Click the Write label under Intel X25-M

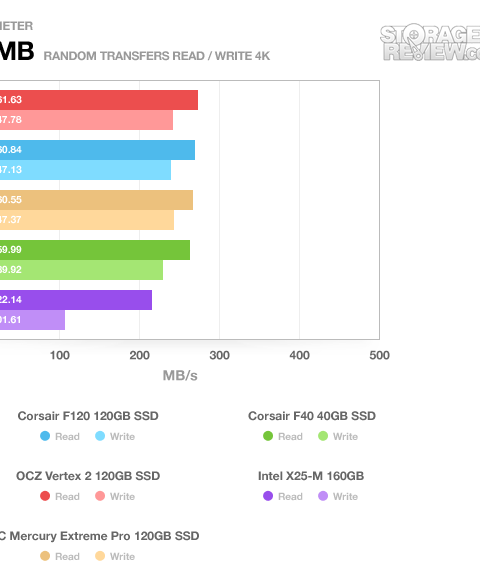click(345, 496)
